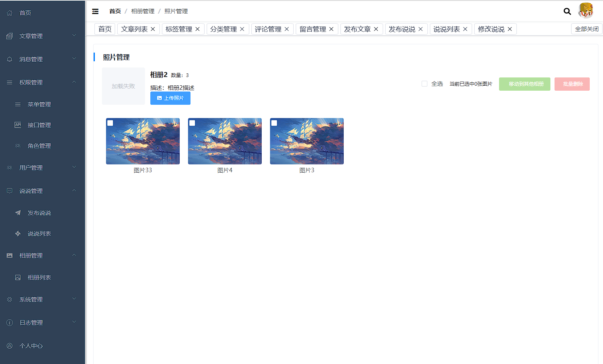This screenshot has width=603, height=364.
Task: Click the 上传照片 upload button
Action: pos(170,98)
